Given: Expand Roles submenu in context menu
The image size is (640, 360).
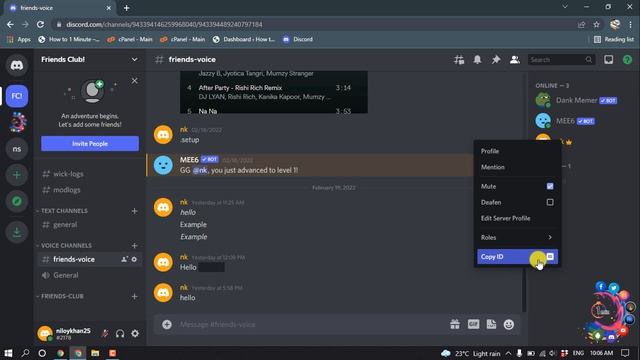Looking at the screenshot, I should pyautogui.click(x=518, y=237).
